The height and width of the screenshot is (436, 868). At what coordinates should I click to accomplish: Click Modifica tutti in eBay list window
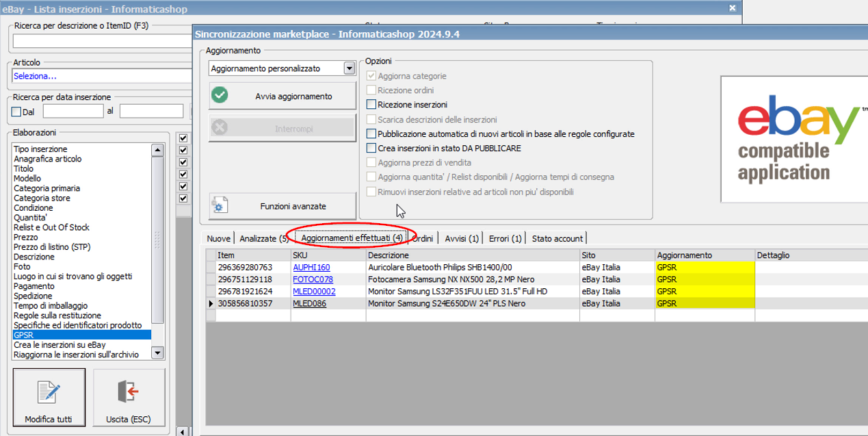[49, 399]
